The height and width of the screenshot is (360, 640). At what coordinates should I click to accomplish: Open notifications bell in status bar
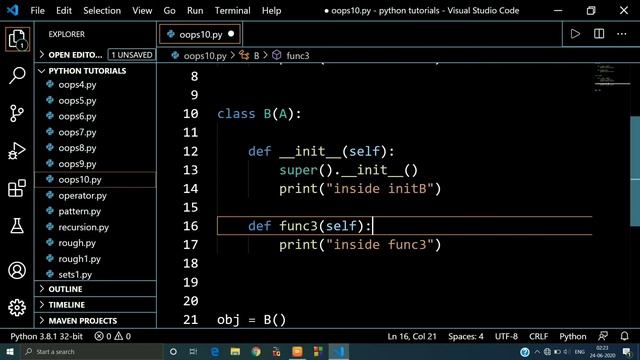624,336
